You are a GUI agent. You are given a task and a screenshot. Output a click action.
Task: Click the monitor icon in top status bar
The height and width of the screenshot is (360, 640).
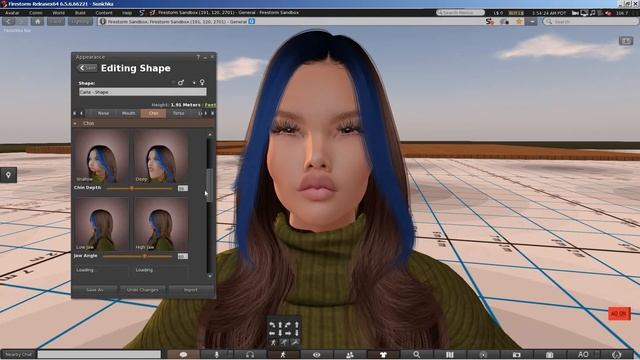pyautogui.click(x=584, y=13)
